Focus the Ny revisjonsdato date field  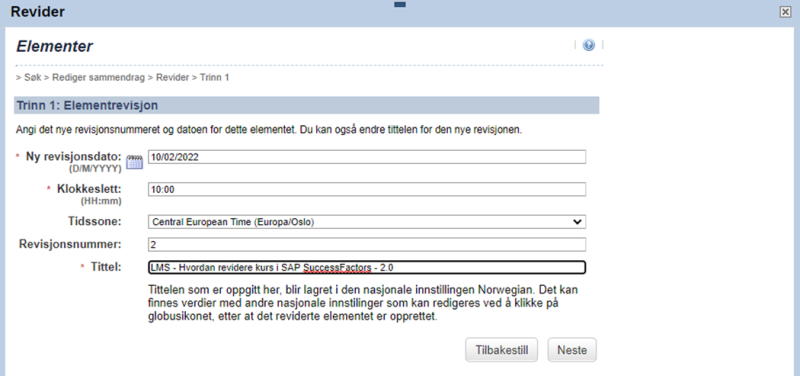(367, 157)
